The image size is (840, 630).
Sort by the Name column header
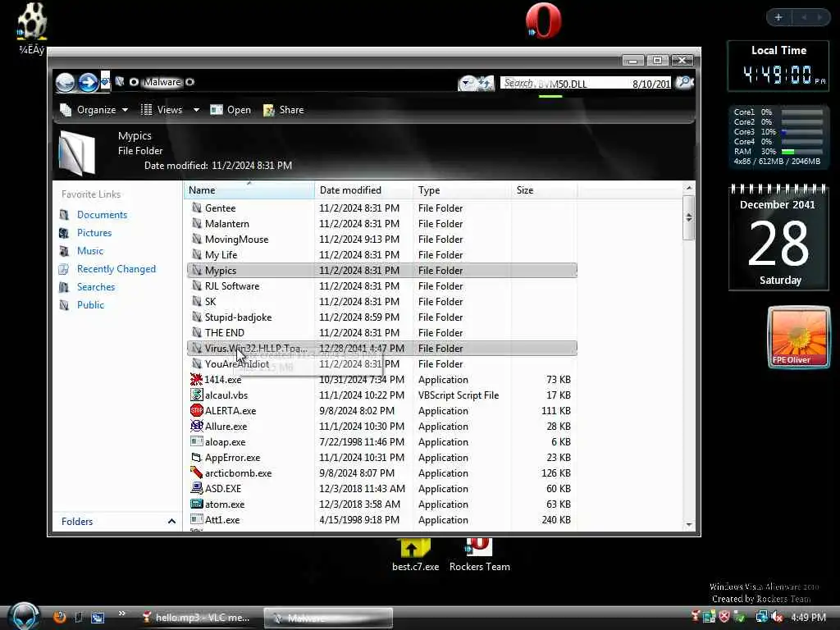point(249,190)
